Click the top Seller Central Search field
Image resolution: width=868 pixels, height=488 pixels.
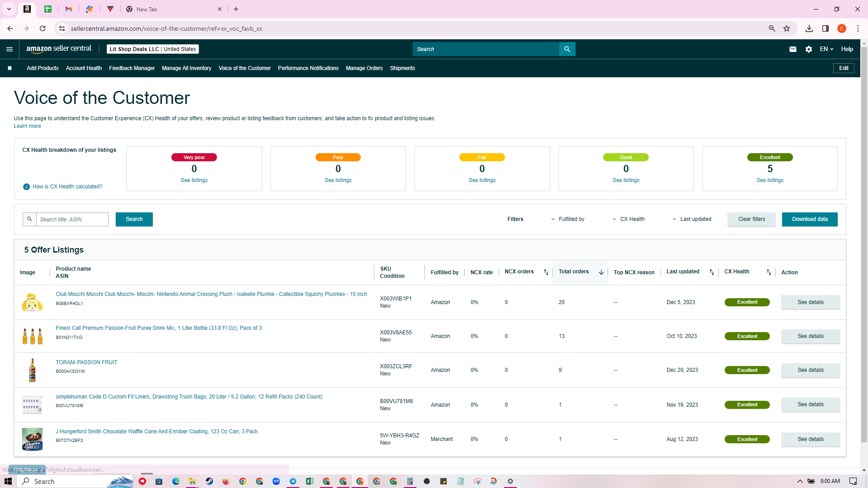(486, 49)
